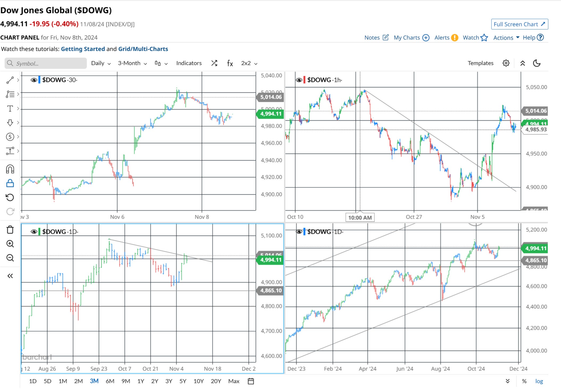Open the Daily frequency dropdown
The height and width of the screenshot is (392, 561).
pos(101,63)
